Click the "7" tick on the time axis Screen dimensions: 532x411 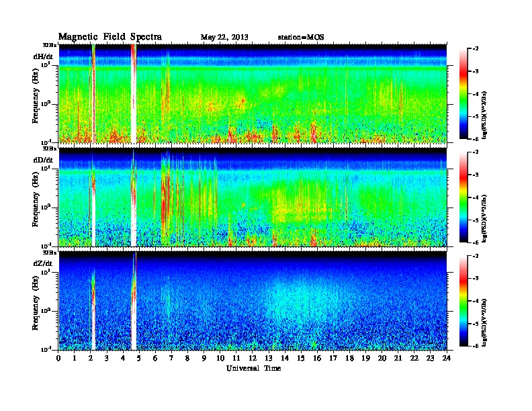pos(171,359)
